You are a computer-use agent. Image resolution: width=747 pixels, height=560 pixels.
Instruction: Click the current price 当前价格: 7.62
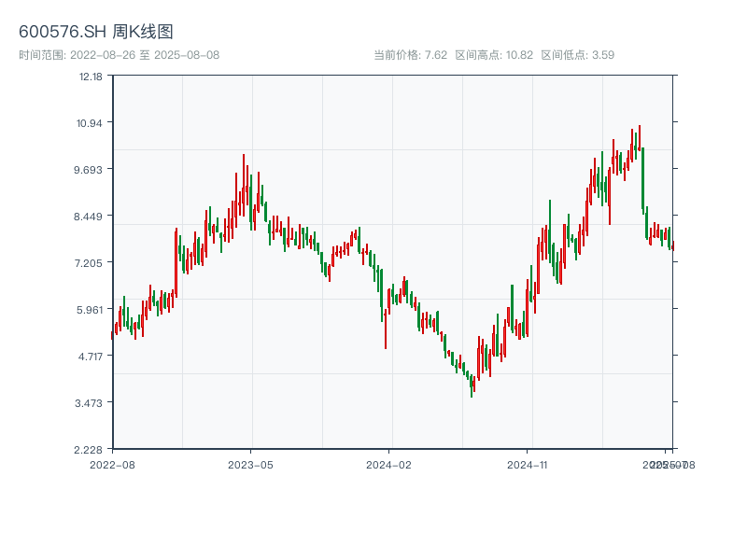tap(410, 55)
